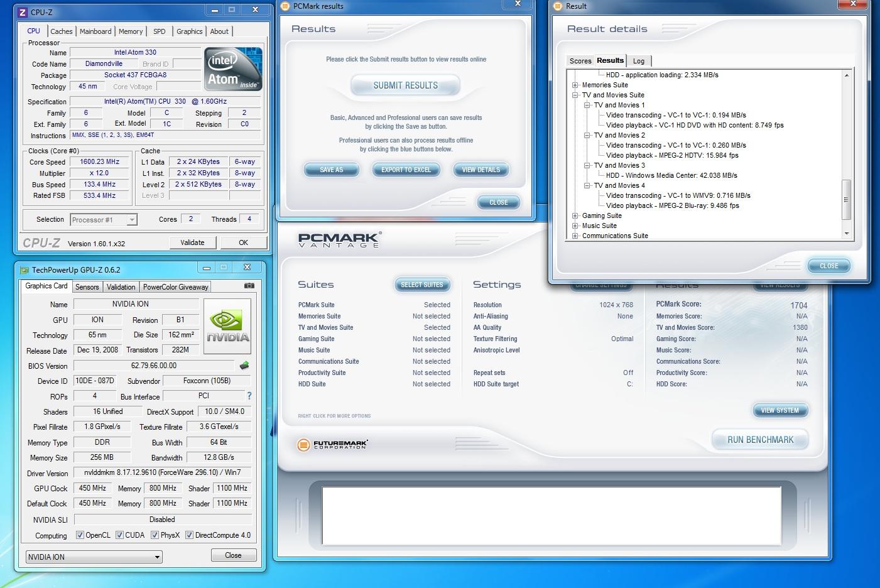This screenshot has height=588, width=880.
Task: Open the Validation tab in GPU-Z
Action: coord(121,287)
